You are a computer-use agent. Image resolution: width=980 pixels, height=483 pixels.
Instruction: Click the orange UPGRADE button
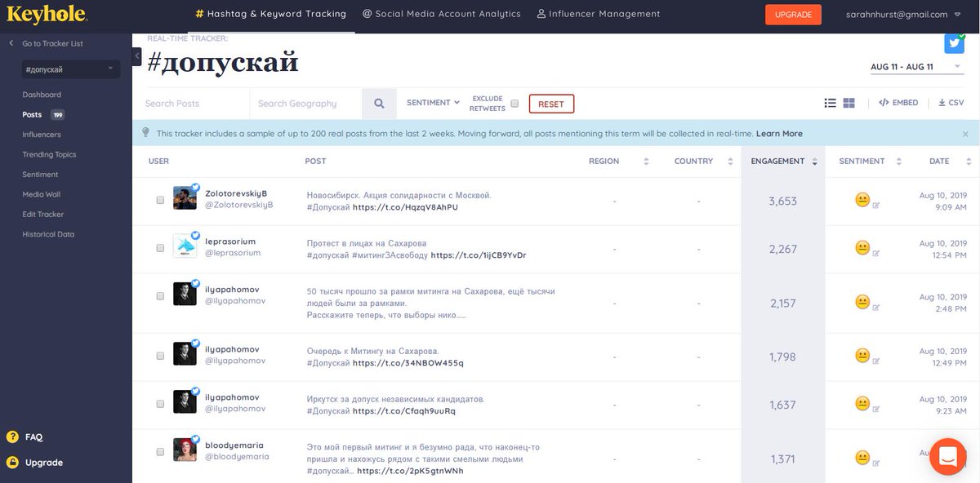(793, 15)
